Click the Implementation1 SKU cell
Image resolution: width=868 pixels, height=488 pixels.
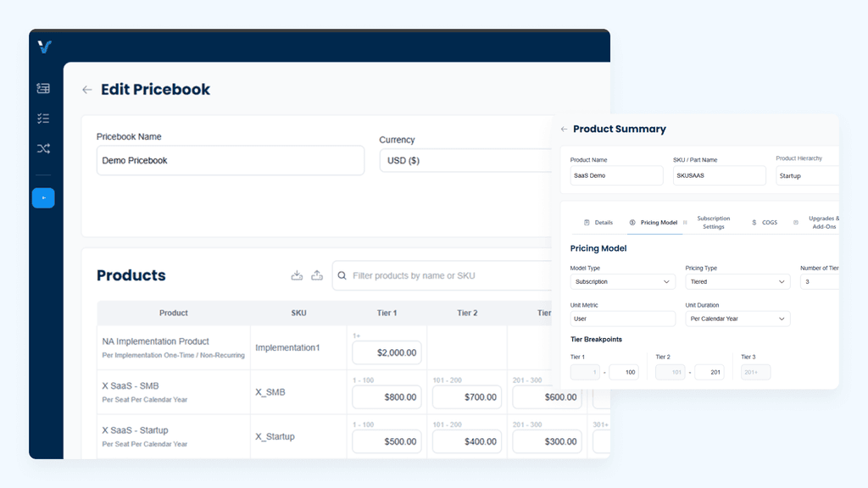click(287, 347)
